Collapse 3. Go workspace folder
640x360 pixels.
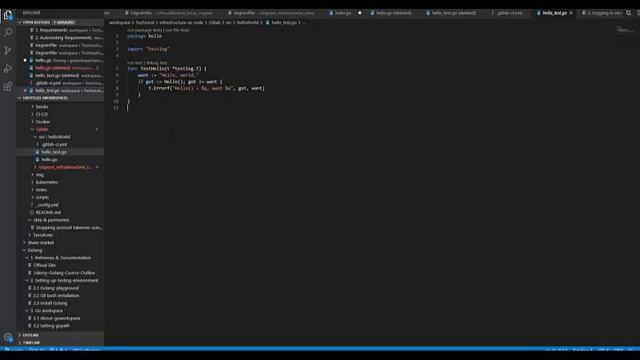pyautogui.click(x=46, y=311)
